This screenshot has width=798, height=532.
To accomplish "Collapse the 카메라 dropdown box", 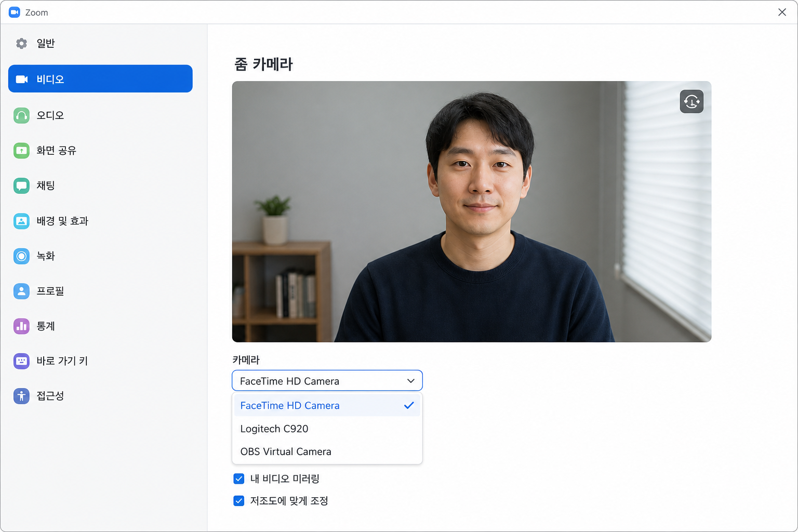I will click(327, 381).
